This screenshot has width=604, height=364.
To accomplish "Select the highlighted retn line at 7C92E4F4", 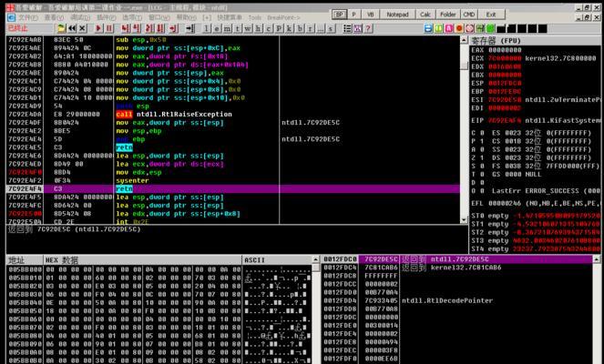I will coord(233,189).
